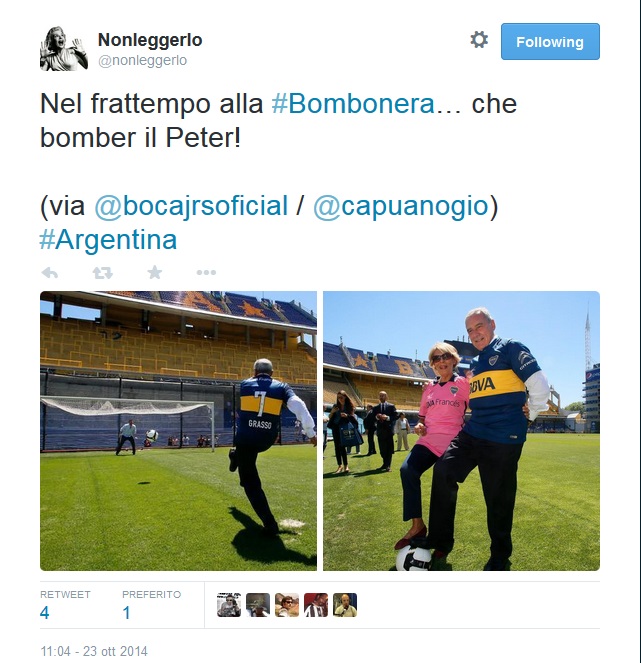This screenshot has width=641, height=663.
Task: View the 1 Preferito count
Action: 126,613
